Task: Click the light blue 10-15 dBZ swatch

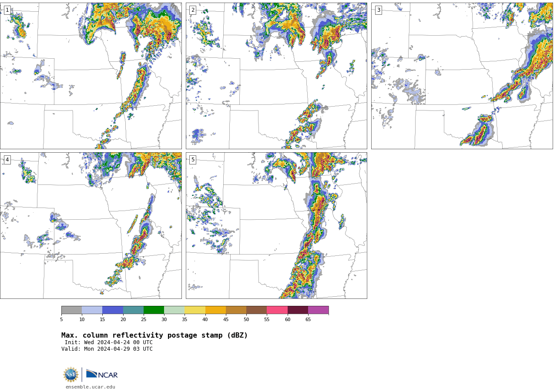Action: tap(92, 310)
